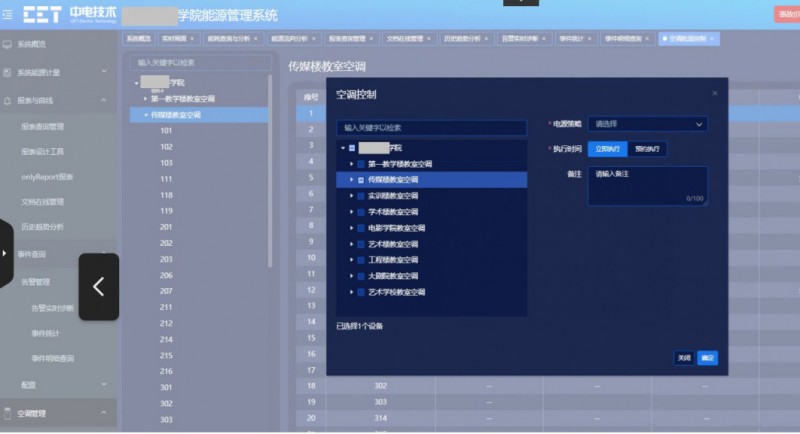
Task: Collapse the 传媒楼教室空调 node in the left panel tree
Action: pos(146,115)
